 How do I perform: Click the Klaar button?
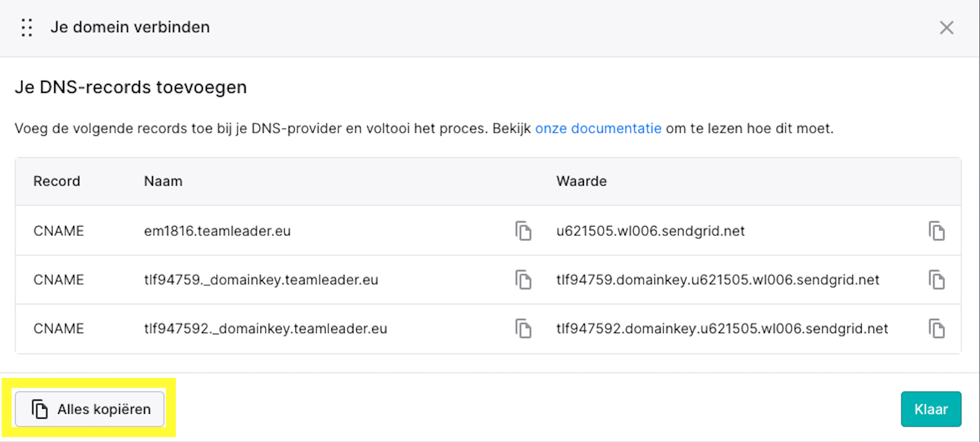coord(931,409)
